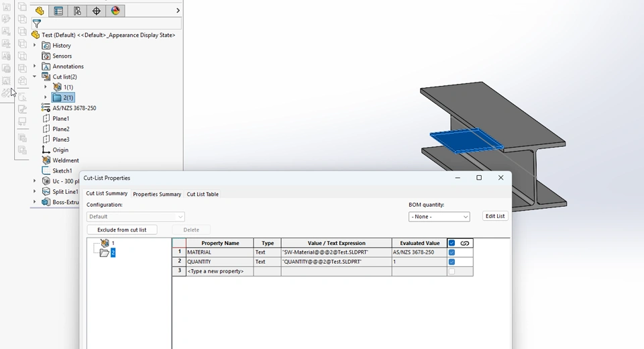Select the Annotations folder icon
This screenshot has height=349, width=644.
click(x=46, y=66)
